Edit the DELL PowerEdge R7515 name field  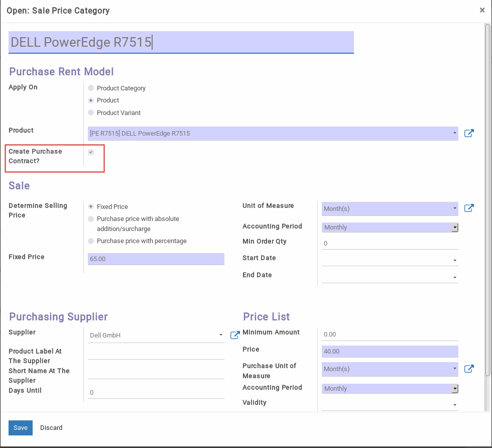(181, 42)
